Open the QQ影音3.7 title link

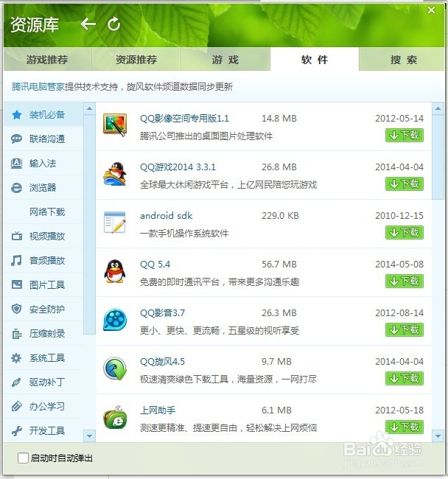[162, 312]
